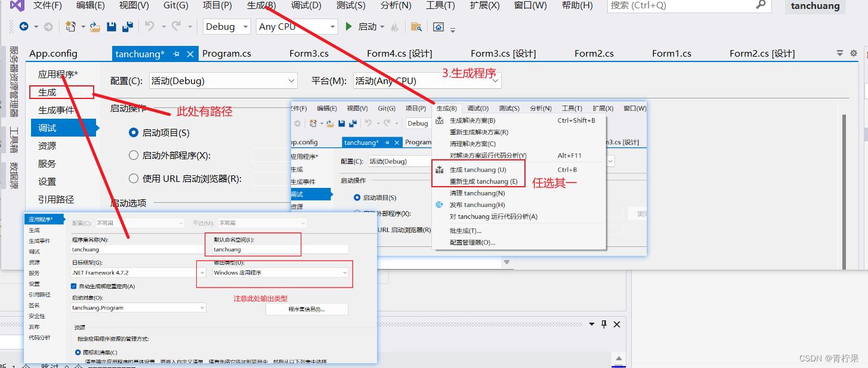Screen dimensions: 868x368
Task: Open the Windows 应用程序 output type dropdown
Action: (280, 272)
